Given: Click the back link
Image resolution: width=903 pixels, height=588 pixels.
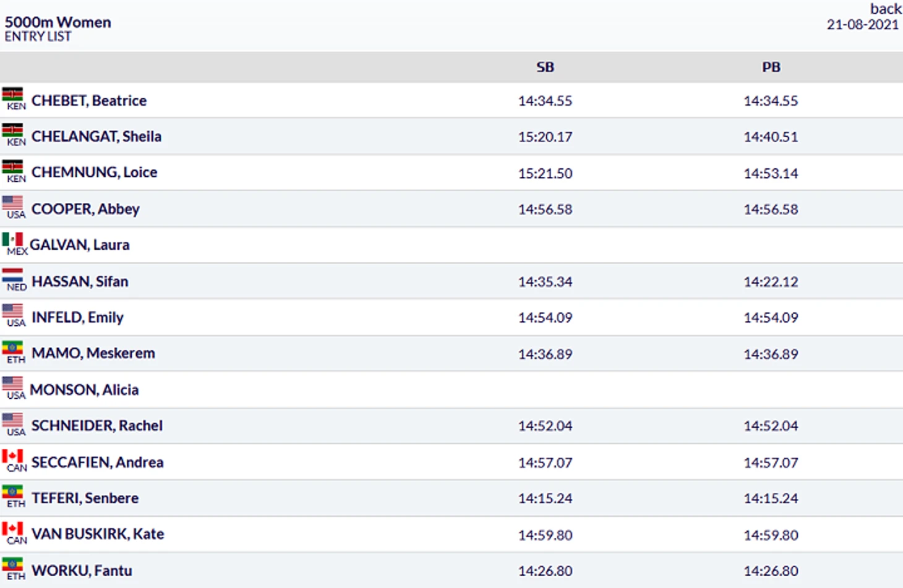Looking at the screenshot, I should (885, 9).
